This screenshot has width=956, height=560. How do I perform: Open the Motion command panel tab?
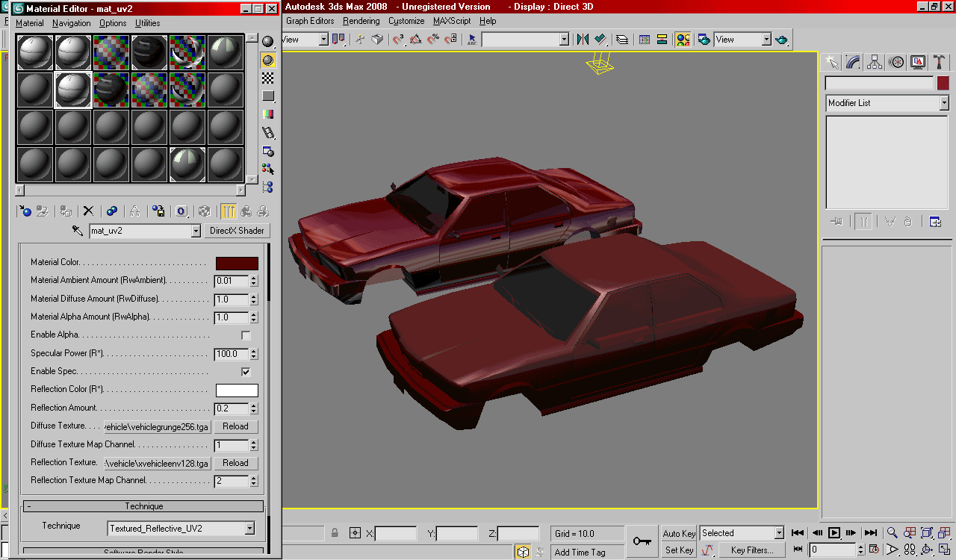pyautogui.click(x=896, y=63)
